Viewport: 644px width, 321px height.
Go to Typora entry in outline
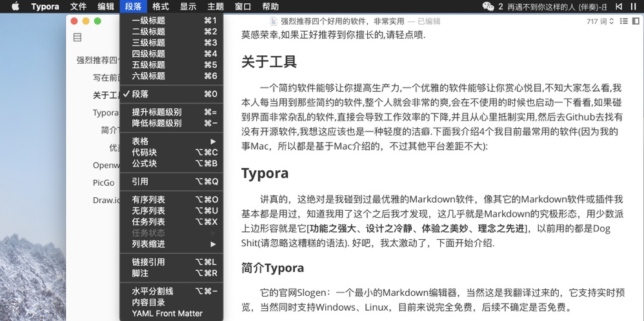coord(106,112)
